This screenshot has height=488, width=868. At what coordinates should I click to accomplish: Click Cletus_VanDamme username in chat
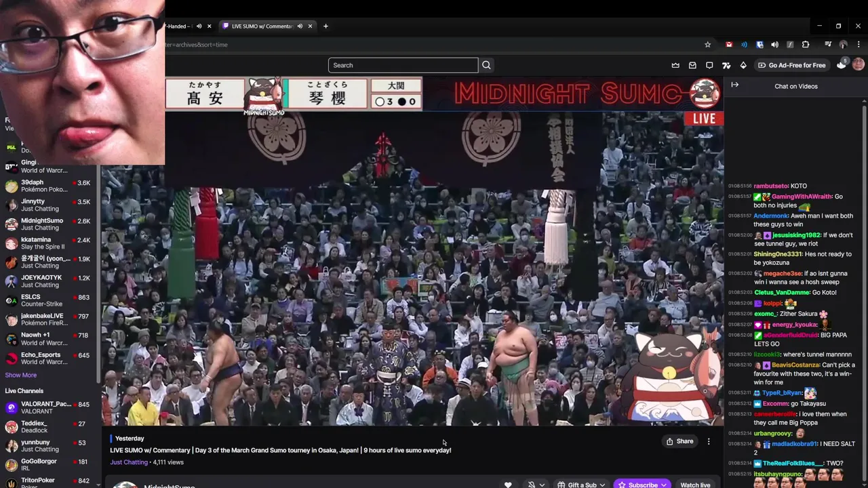pos(780,292)
